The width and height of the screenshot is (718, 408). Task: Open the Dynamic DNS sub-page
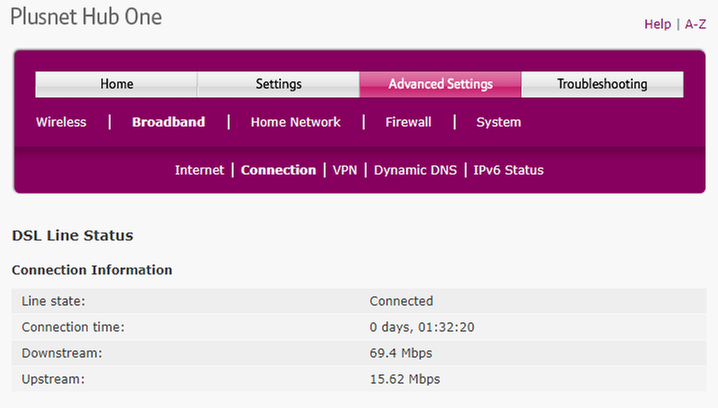pos(415,170)
